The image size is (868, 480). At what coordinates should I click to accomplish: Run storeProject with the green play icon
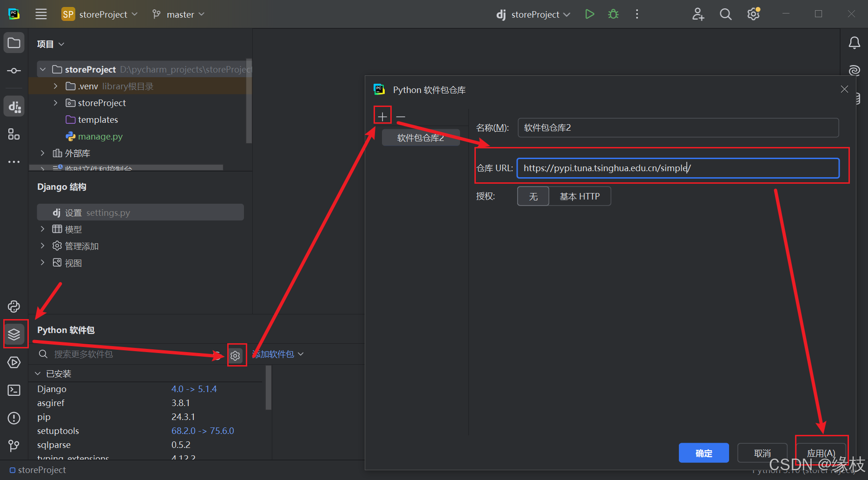pyautogui.click(x=589, y=14)
